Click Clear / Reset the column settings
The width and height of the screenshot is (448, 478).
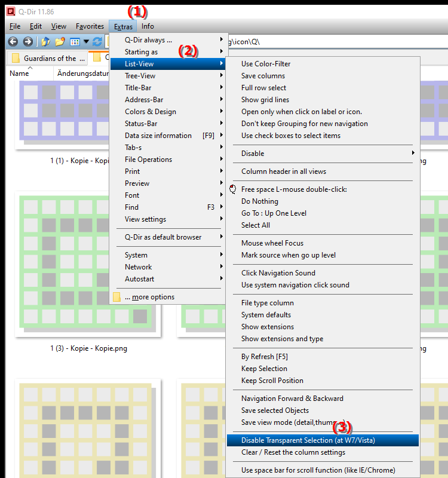coord(323,452)
